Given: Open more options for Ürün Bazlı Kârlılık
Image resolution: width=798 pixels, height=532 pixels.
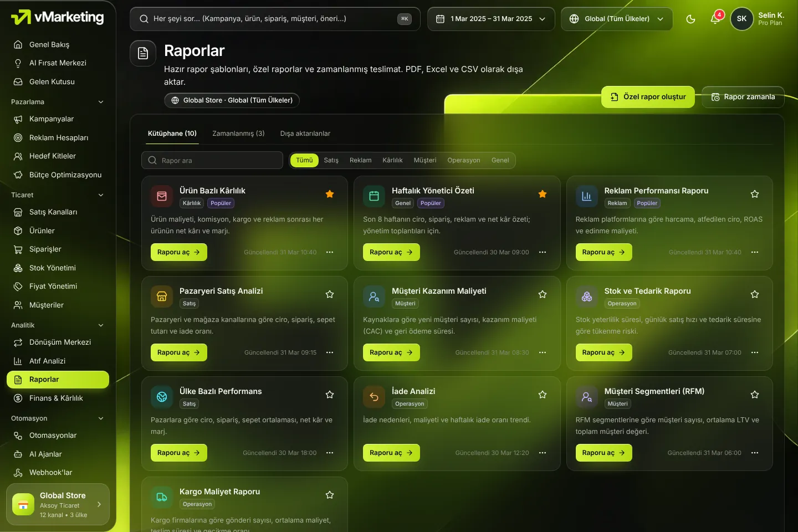Looking at the screenshot, I should 330,252.
